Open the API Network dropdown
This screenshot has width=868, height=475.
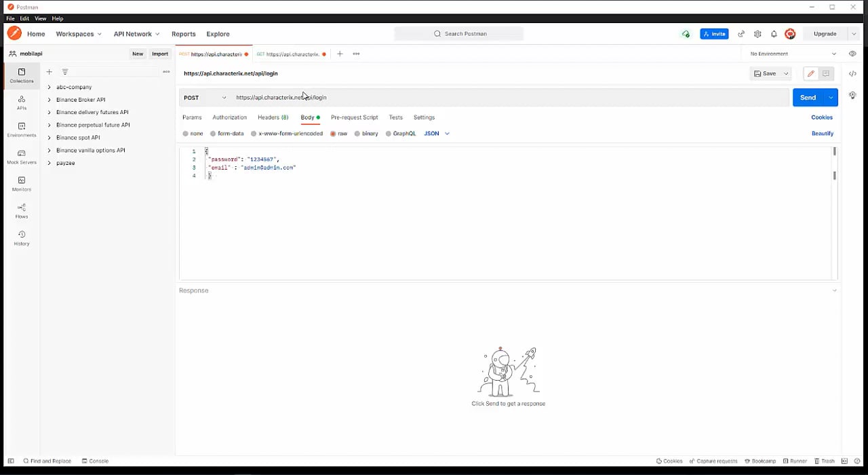click(x=136, y=34)
